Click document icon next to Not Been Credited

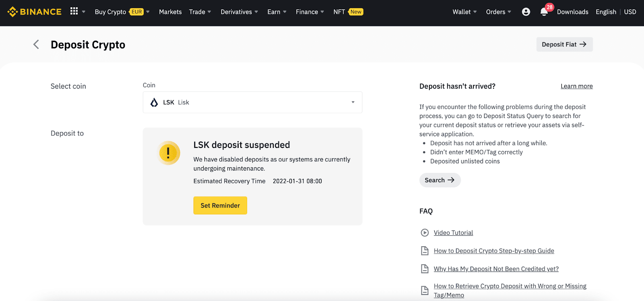click(425, 269)
